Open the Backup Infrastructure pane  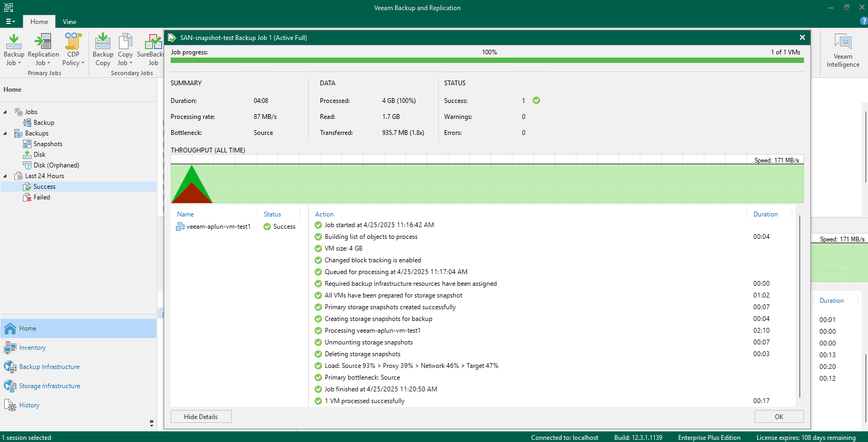(78, 367)
